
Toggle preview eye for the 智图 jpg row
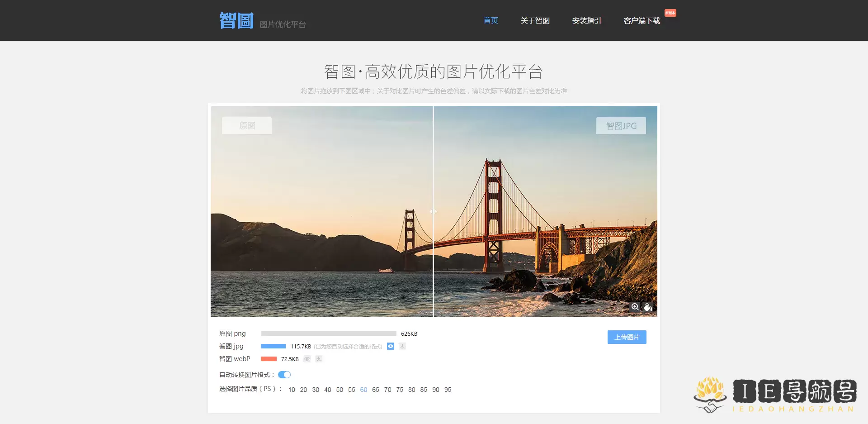391,346
